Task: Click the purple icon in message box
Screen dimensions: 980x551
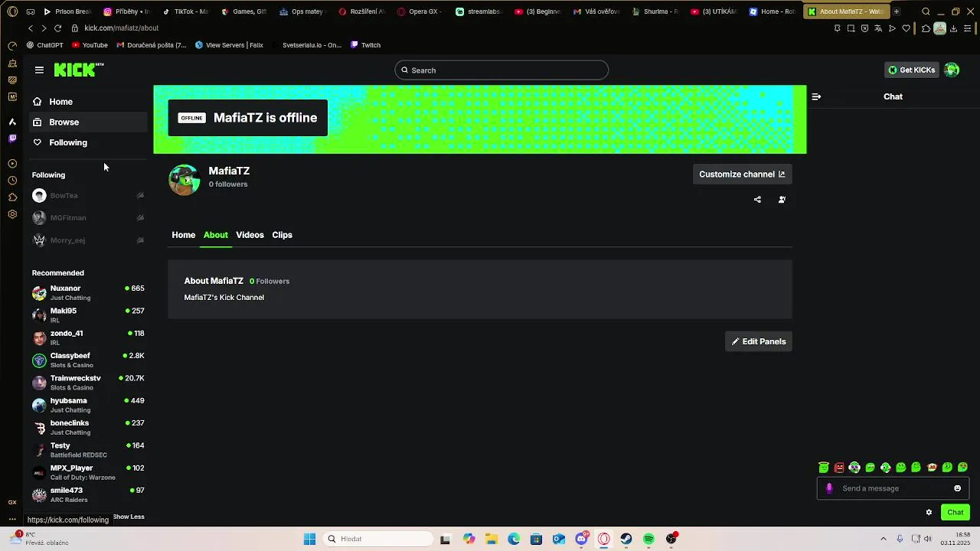Action: point(829,488)
